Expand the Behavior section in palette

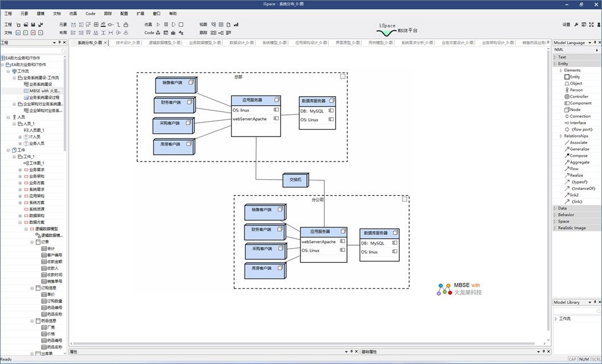coord(566,215)
